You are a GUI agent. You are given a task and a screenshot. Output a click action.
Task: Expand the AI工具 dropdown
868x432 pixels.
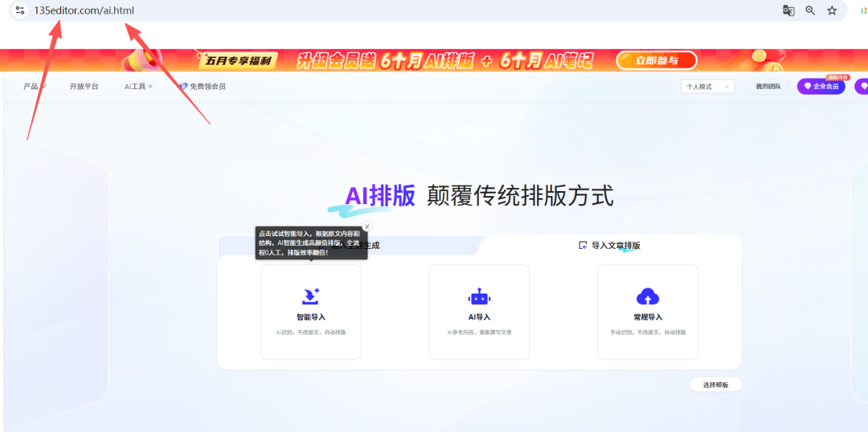tap(138, 86)
